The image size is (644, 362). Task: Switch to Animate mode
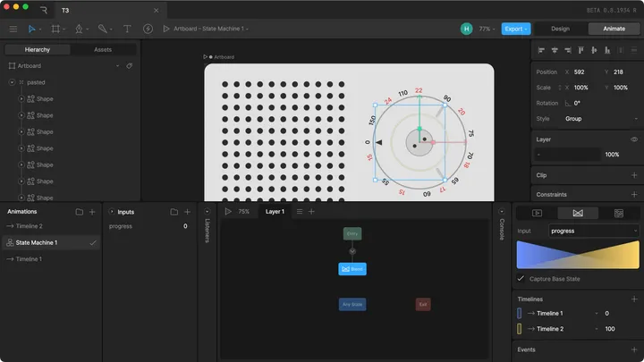click(614, 29)
